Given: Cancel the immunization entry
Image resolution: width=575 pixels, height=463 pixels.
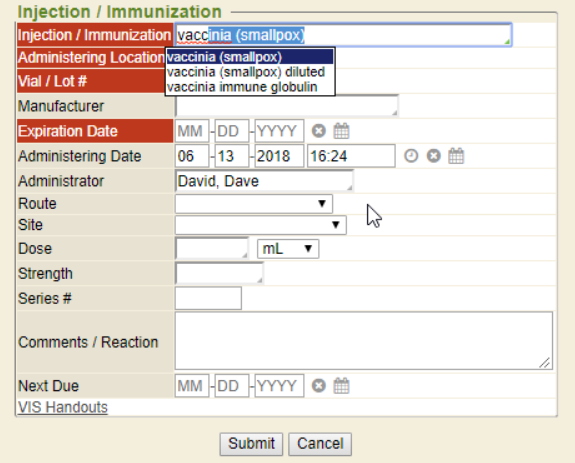Looking at the screenshot, I should (320, 444).
